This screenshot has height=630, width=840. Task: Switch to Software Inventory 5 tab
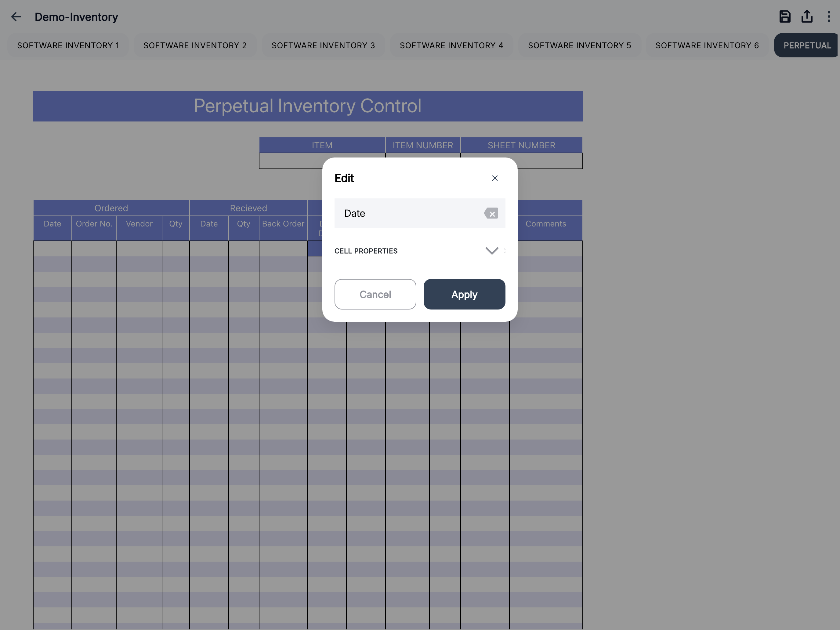tap(580, 45)
